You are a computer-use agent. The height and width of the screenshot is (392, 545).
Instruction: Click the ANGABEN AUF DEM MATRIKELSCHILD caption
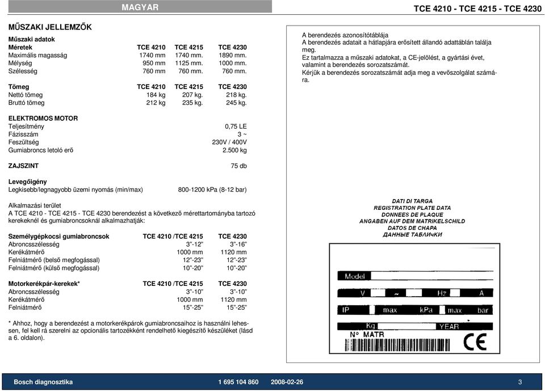pyautogui.click(x=412, y=221)
